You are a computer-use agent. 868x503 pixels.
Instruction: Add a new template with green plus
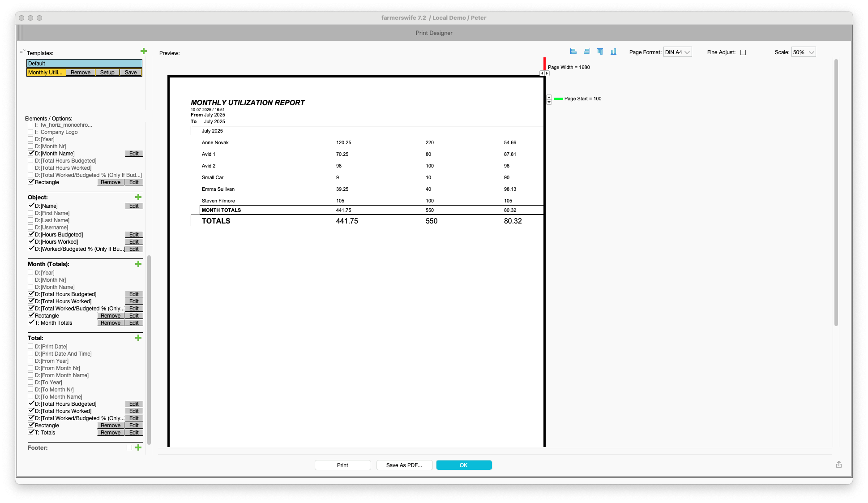point(144,52)
